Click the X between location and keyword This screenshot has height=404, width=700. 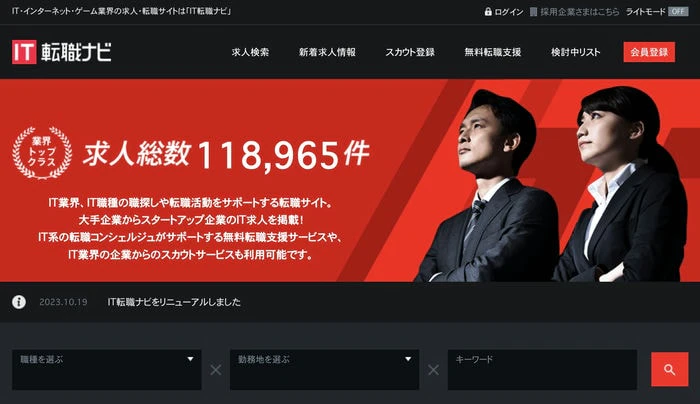(x=433, y=370)
